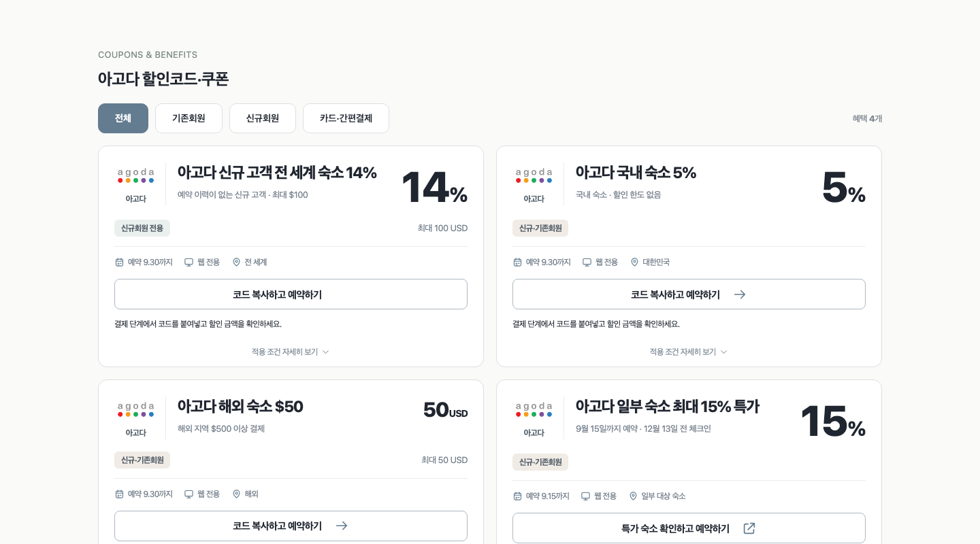Click location pin icon beside 일부 대상 숙소
Screen dimensions: 980x544
pyautogui.click(x=633, y=496)
